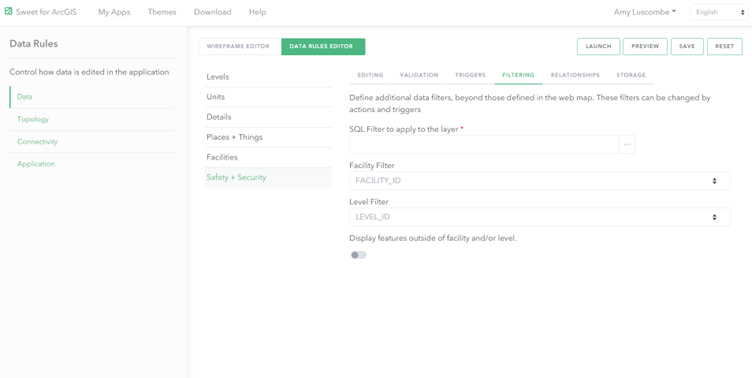
Task: Open the Triggers tab
Action: (470, 75)
